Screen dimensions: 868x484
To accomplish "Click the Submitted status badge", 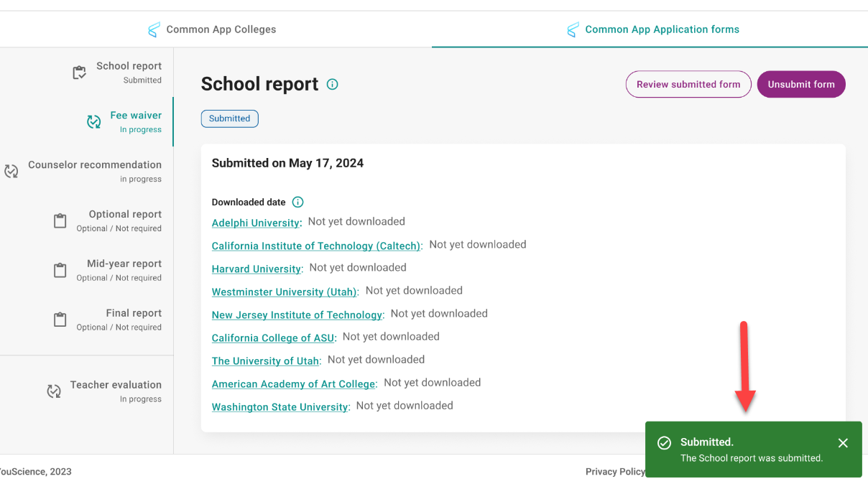I will 229,118.
